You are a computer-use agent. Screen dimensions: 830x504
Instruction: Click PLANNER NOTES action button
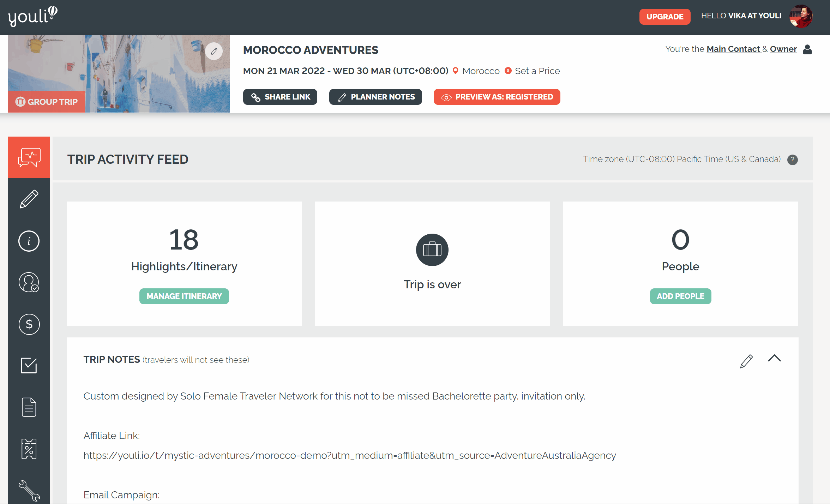click(376, 97)
